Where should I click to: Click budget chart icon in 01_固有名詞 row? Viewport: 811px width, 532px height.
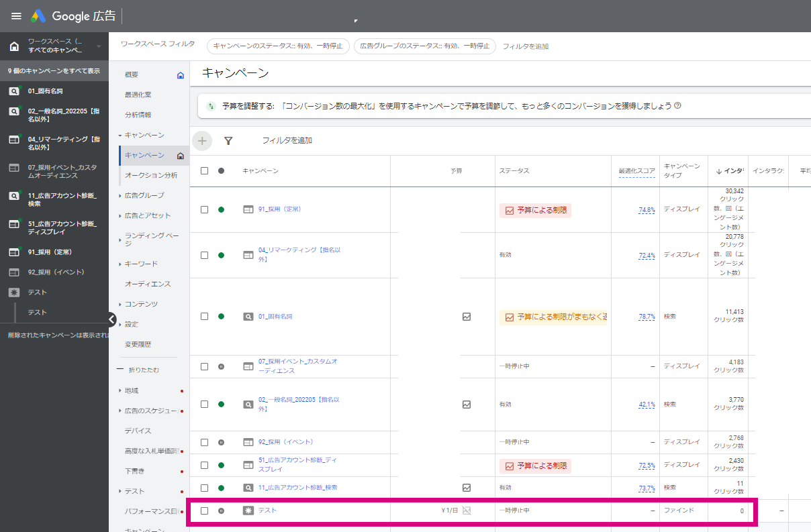coord(467,317)
